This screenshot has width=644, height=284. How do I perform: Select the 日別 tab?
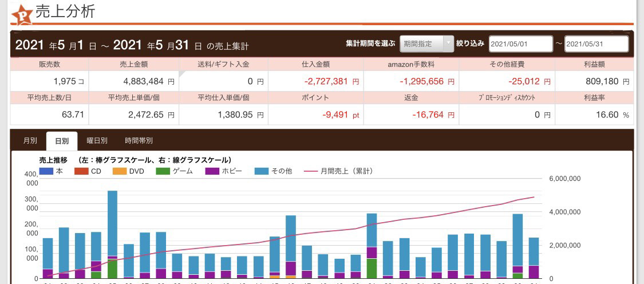click(62, 140)
